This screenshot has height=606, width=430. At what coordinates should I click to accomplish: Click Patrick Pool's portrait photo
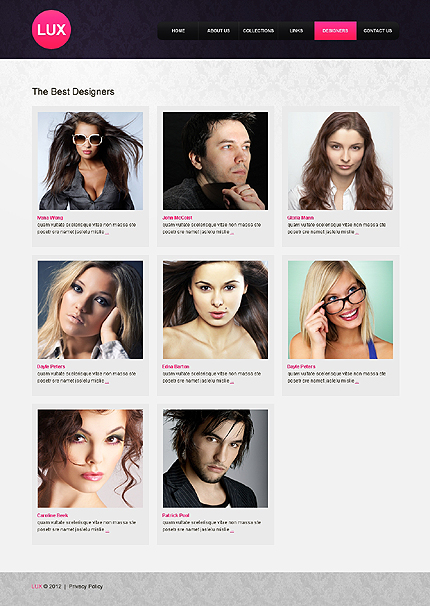[215, 458]
